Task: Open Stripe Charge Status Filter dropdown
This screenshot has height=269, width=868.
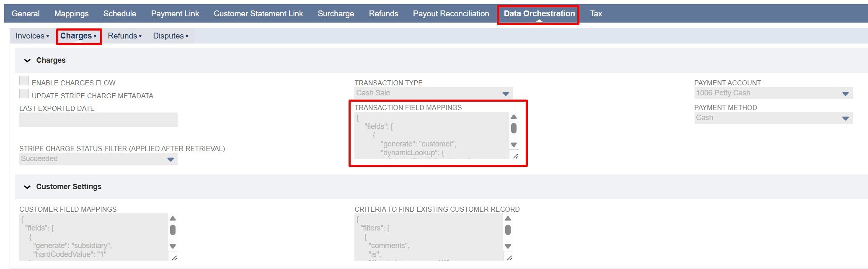Action: coord(170,159)
